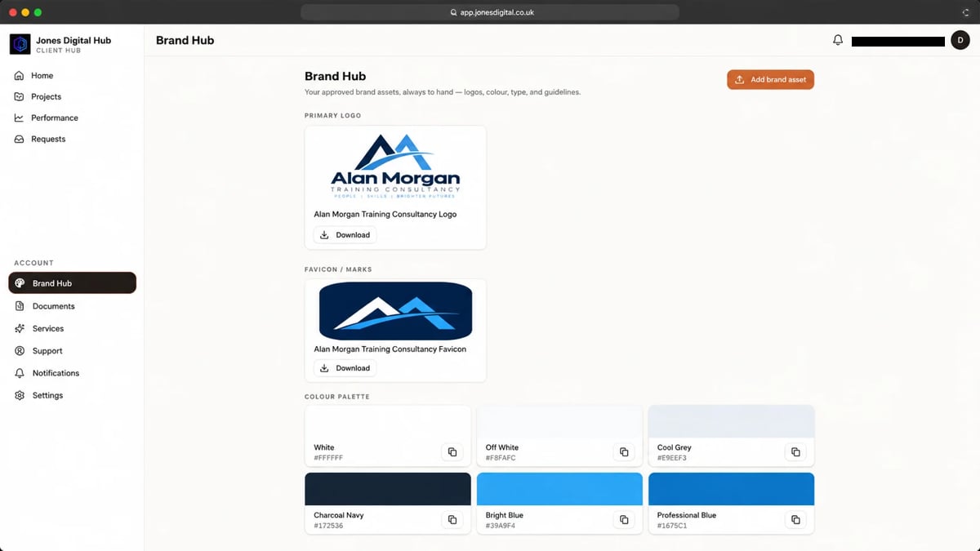Screen dimensions: 980x551
Task: Copy the Professional Blue #1675C1 hex code
Action: point(795,520)
